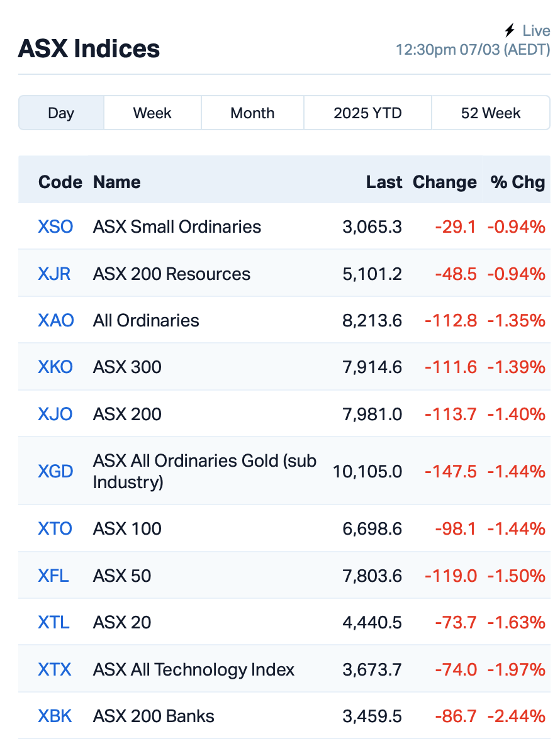560x741 pixels.
Task: Sort by the Last column header
Action: 384,182
